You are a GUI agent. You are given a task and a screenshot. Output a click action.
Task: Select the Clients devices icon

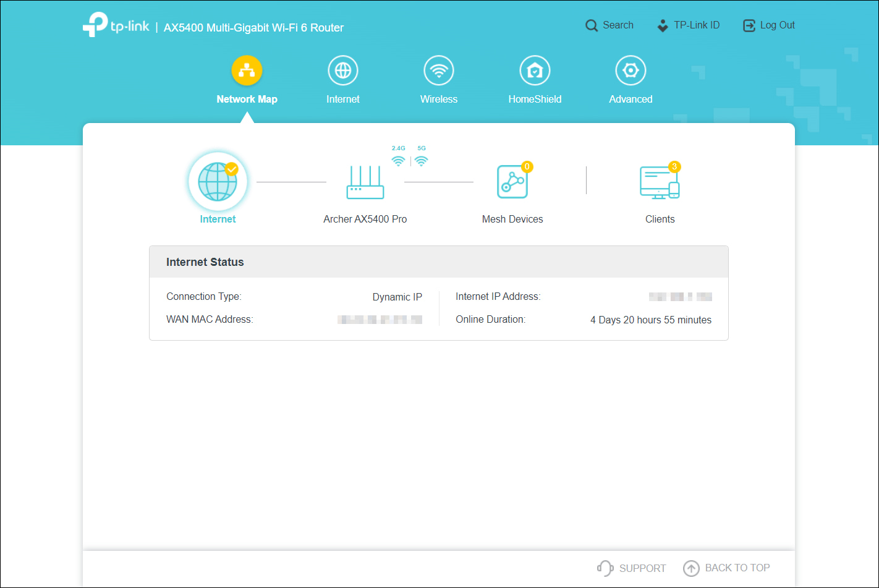coord(660,182)
